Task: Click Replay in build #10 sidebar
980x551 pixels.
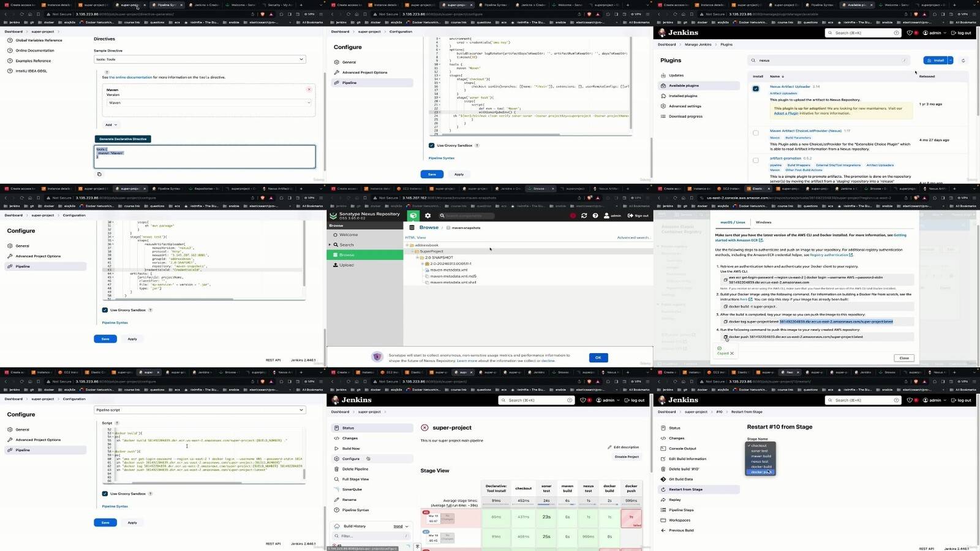Action: click(x=674, y=500)
